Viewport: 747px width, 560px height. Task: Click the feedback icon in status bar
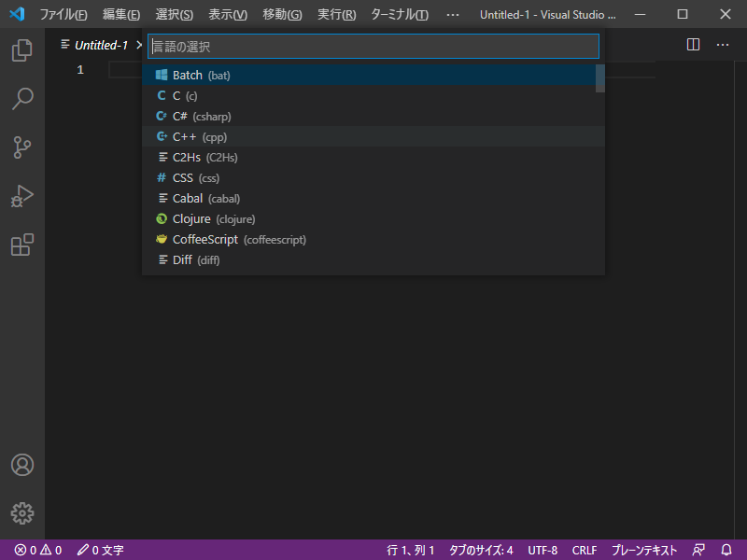point(698,550)
